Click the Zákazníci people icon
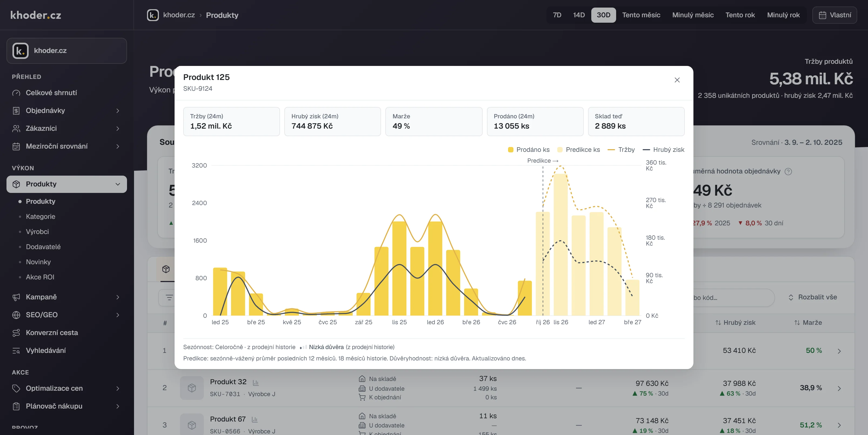This screenshot has width=868, height=435. point(16,128)
